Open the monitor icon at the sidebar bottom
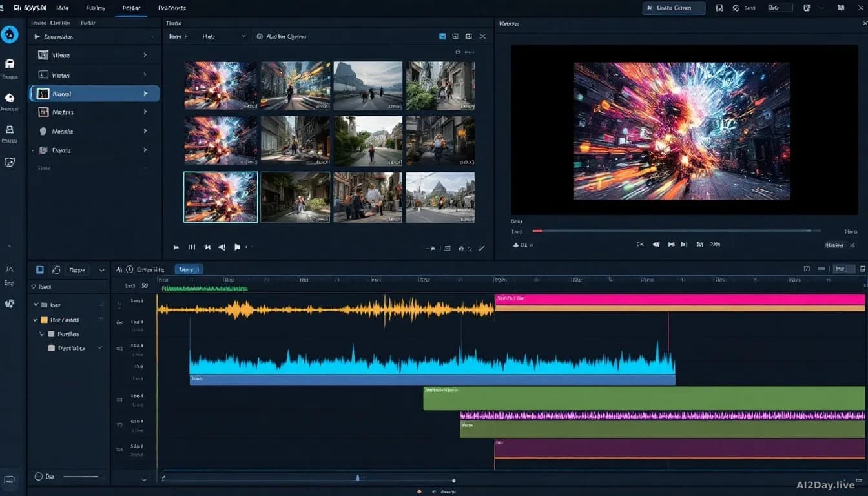 point(10,480)
